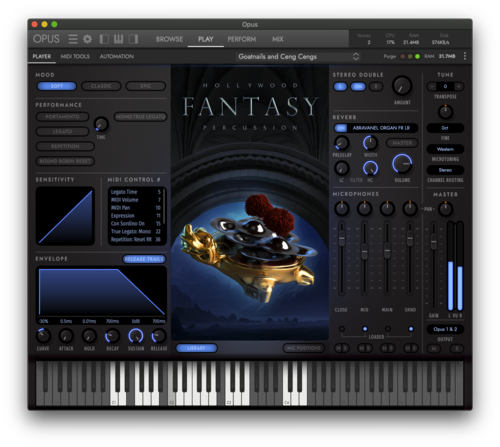This screenshot has height=447, width=500.
Task: Enable Legato performance mode
Action: pos(62,131)
